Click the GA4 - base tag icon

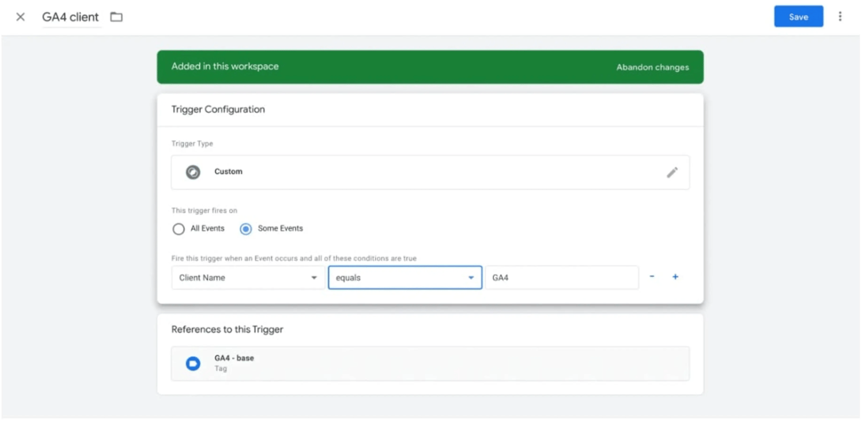tap(193, 363)
